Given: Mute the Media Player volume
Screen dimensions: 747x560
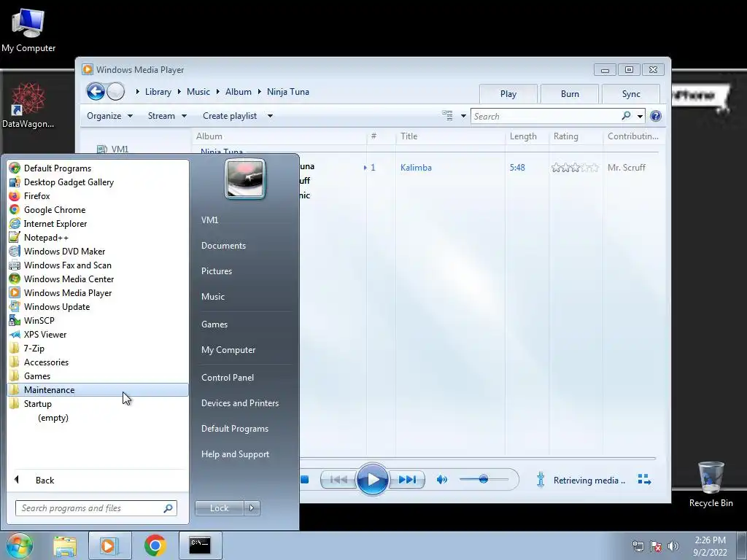Looking at the screenshot, I should pyautogui.click(x=441, y=480).
